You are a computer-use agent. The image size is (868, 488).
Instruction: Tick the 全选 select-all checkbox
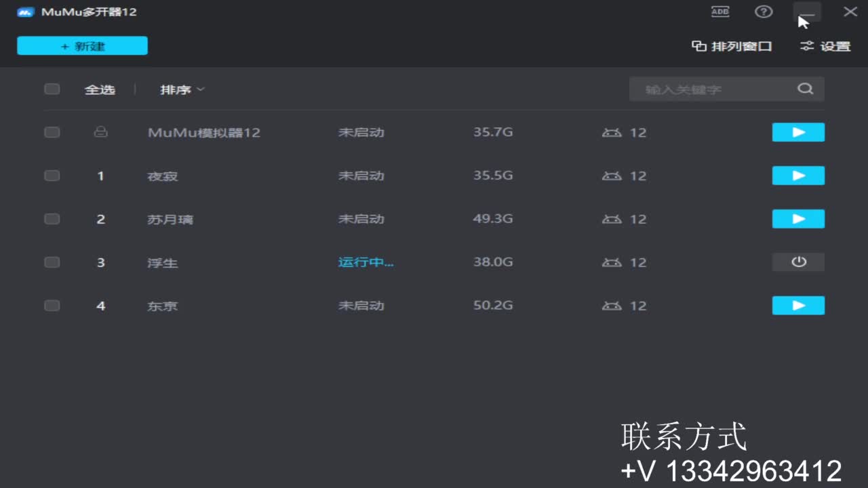click(x=52, y=89)
